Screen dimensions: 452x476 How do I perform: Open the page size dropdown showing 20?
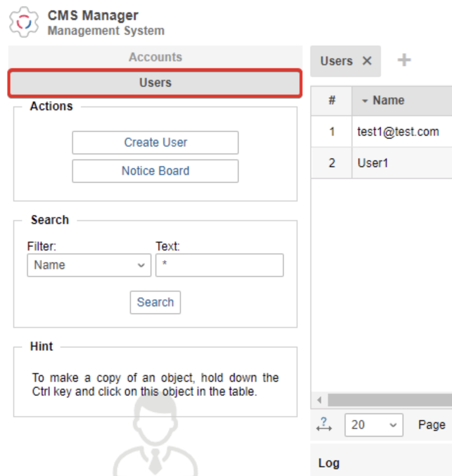point(374,425)
